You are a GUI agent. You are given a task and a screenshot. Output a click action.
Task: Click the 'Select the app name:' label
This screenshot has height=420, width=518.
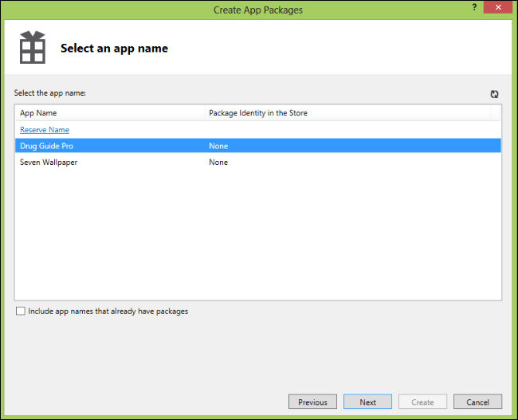50,94
